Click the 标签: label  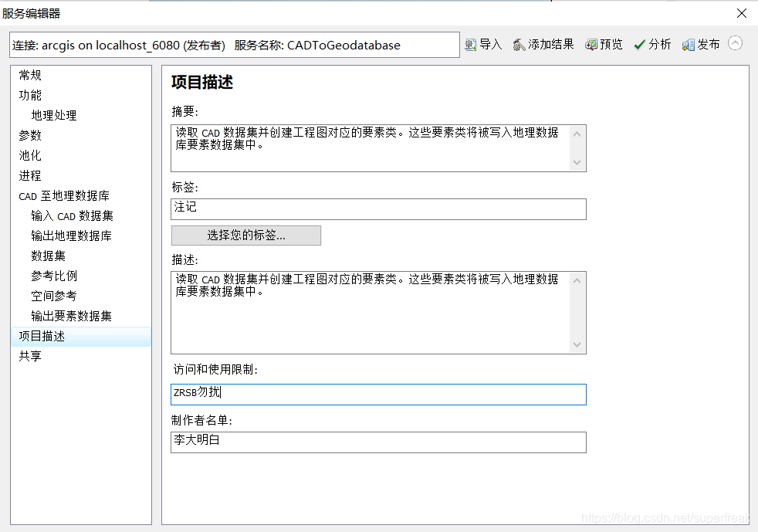click(x=184, y=187)
